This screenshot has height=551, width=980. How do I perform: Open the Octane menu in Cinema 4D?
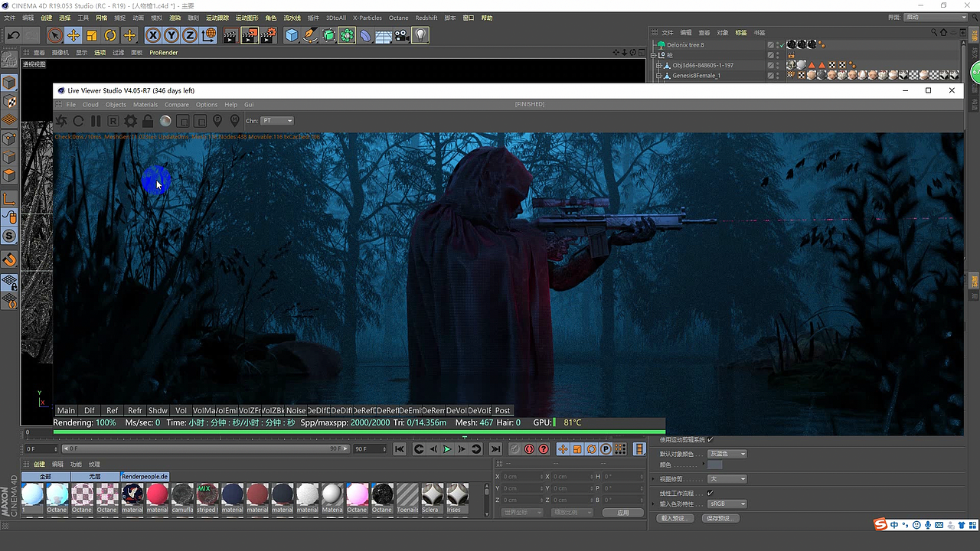(x=399, y=18)
